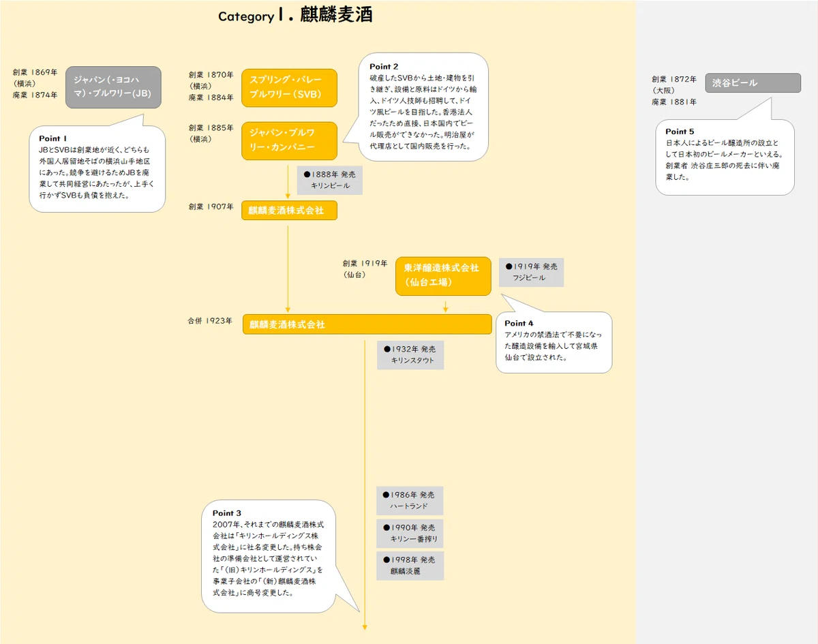
Task: Select the text '創業 1870年 (横浜) 廃業 1884年'
Action: click(x=211, y=87)
